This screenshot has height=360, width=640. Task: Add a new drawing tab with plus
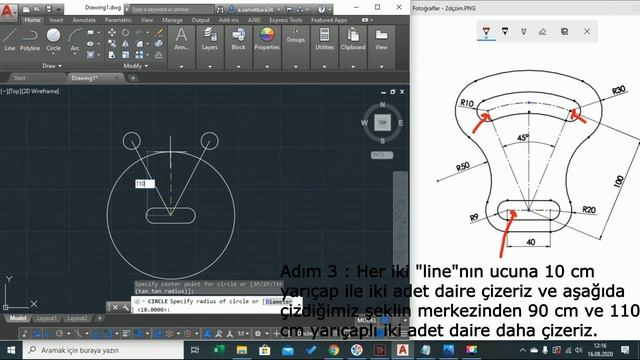pyautogui.click(x=133, y=78)
